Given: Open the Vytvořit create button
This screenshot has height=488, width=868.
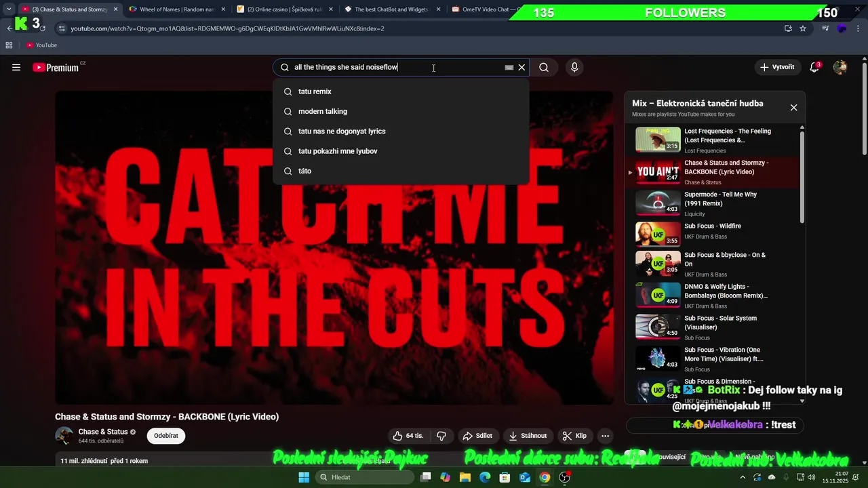Looking at the screenshot, I should point(777,67).
